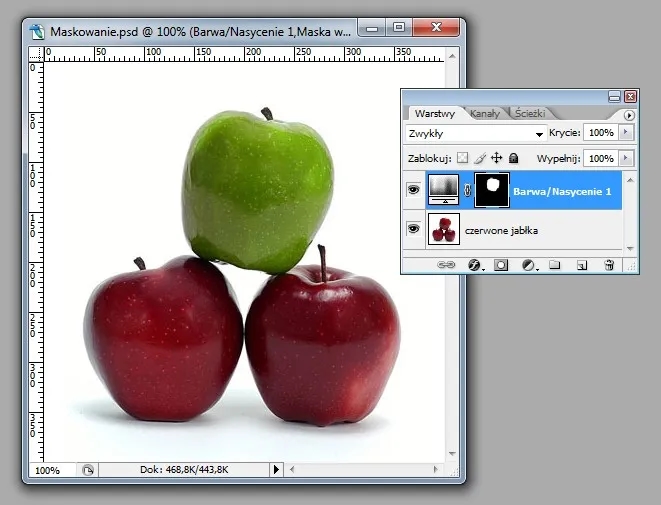Open the status bar info menu arrow
Screen dimensions: 661x505
pyautogui.click(x=276, y=469)
